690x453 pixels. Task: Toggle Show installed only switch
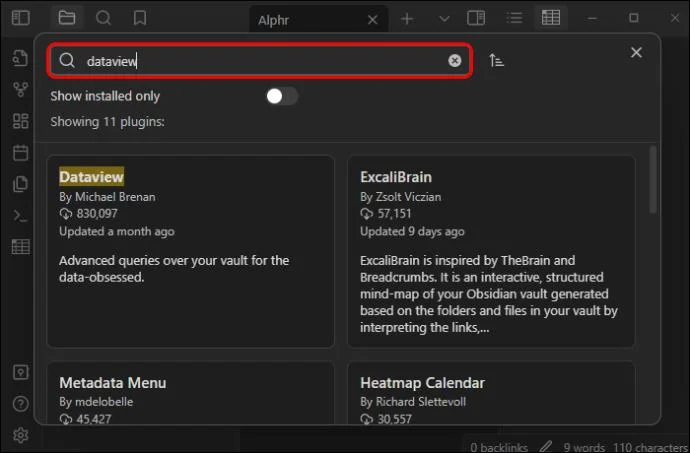[x=282, y=96]
